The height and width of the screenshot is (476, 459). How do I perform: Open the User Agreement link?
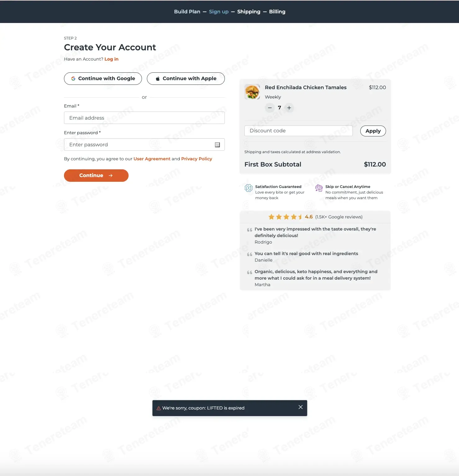pos(152,159)
